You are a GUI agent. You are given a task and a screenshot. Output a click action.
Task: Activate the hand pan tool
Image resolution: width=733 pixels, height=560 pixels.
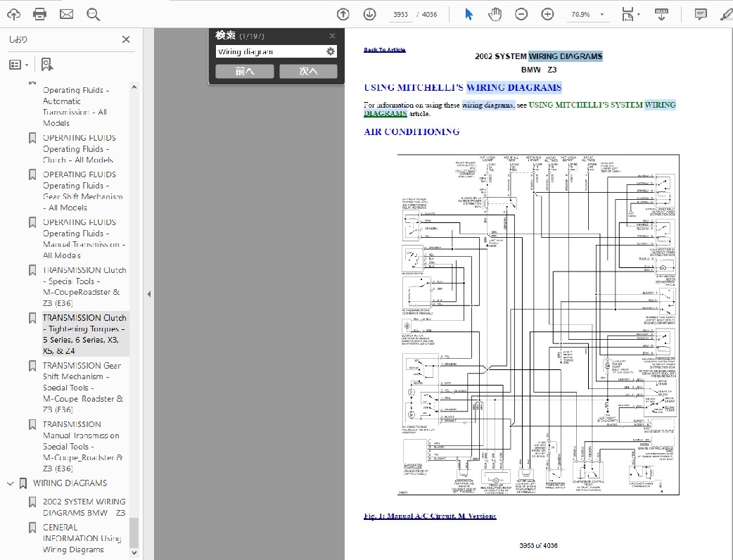pos(495,14)
